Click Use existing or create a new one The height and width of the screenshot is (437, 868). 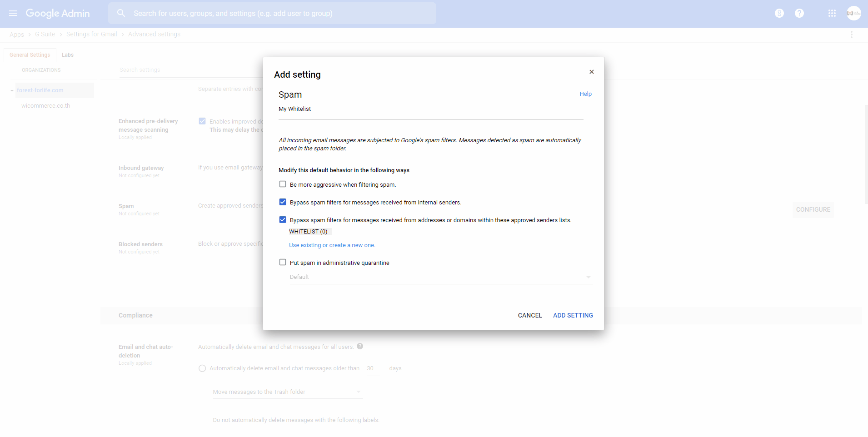332,245
